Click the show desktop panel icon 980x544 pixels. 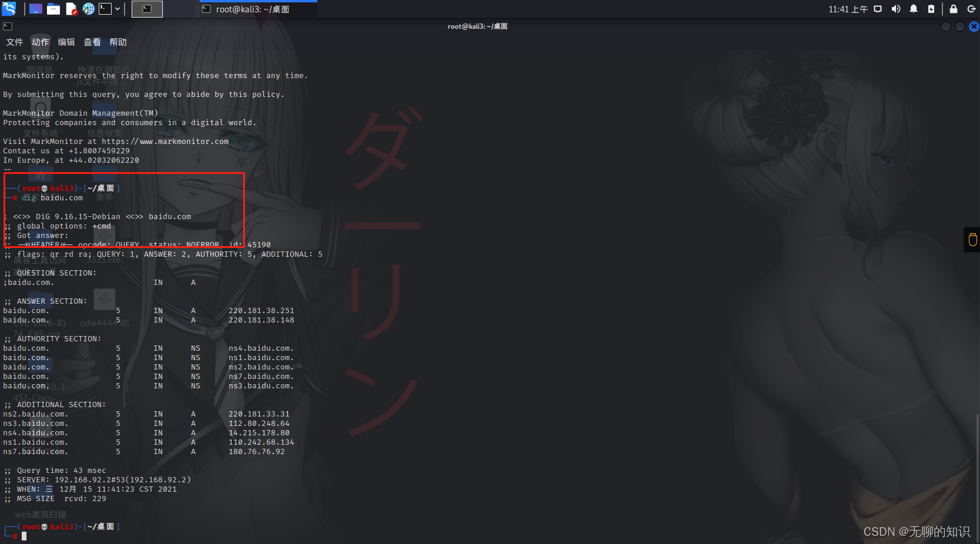point(36,9)
